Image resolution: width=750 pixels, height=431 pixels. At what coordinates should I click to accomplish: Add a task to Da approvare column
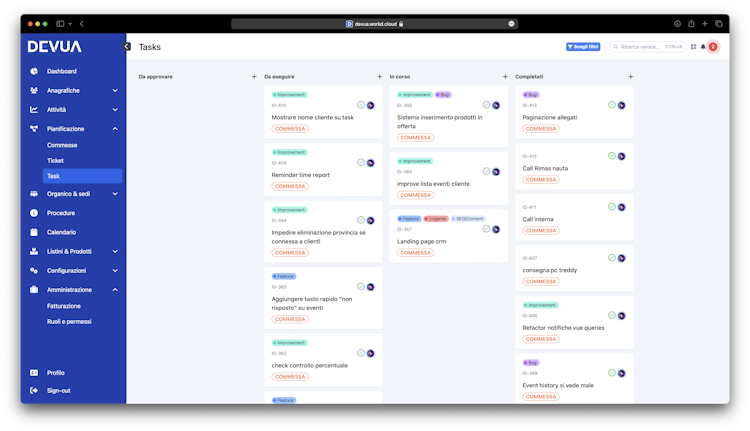pos(254,77)
